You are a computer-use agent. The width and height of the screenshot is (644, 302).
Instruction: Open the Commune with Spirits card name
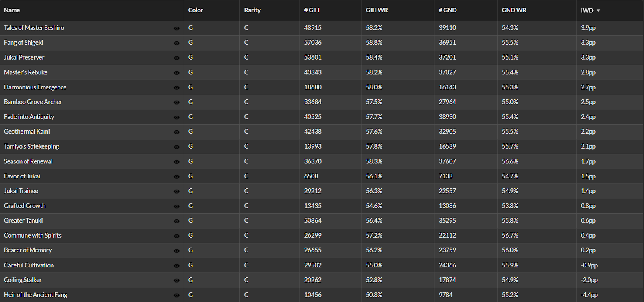(33, 236)
